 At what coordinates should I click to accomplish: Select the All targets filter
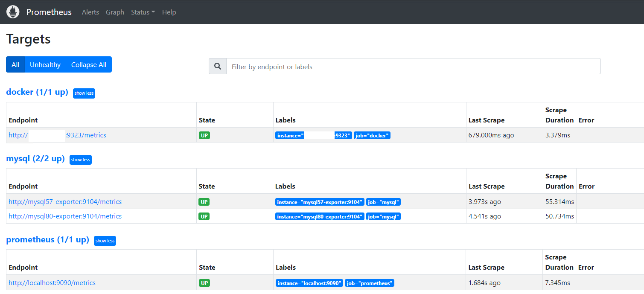click(15, 64)
